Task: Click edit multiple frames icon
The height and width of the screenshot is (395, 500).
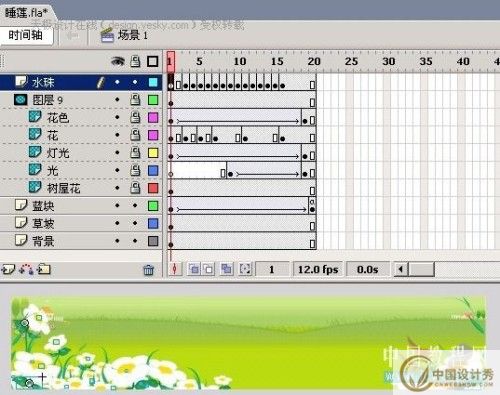Action: [x=227, y=269]
